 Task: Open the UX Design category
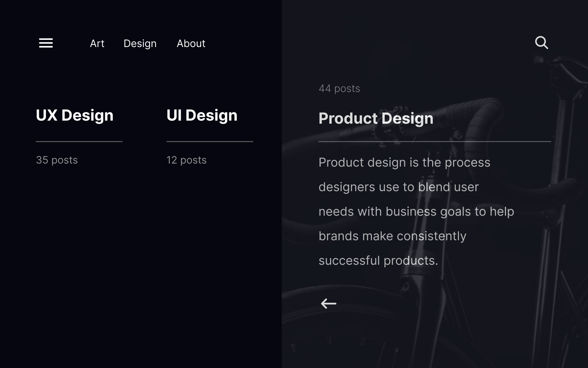(x=75, y=115)
